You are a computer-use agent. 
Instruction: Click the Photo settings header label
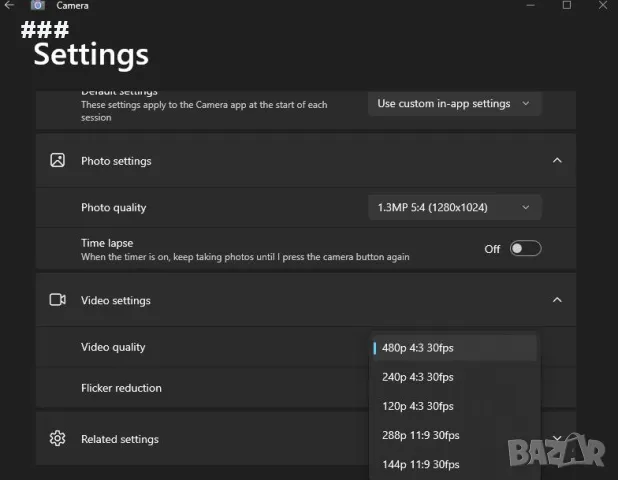coord(116,160)
